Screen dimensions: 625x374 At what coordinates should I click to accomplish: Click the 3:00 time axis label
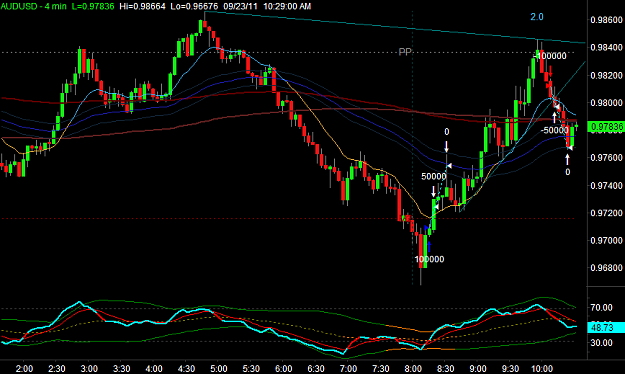pyautogui.click(x=89, y=368)
